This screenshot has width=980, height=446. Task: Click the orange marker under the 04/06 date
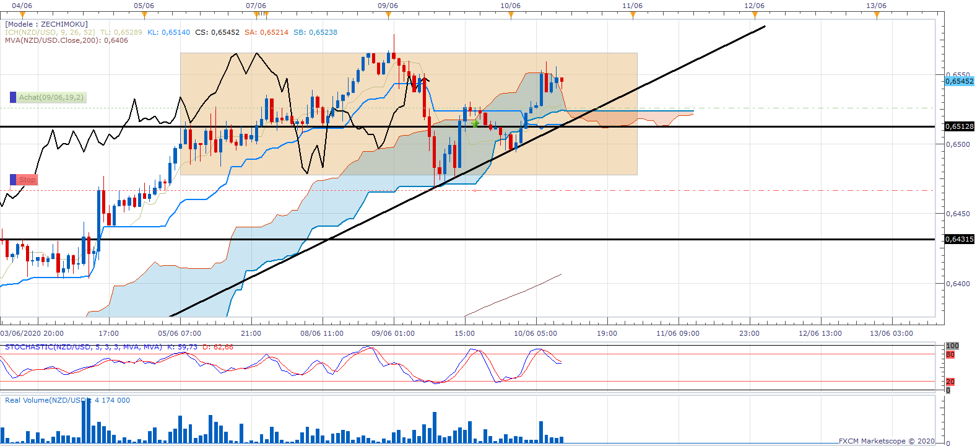pyautogui.click(x=22, y=15)
